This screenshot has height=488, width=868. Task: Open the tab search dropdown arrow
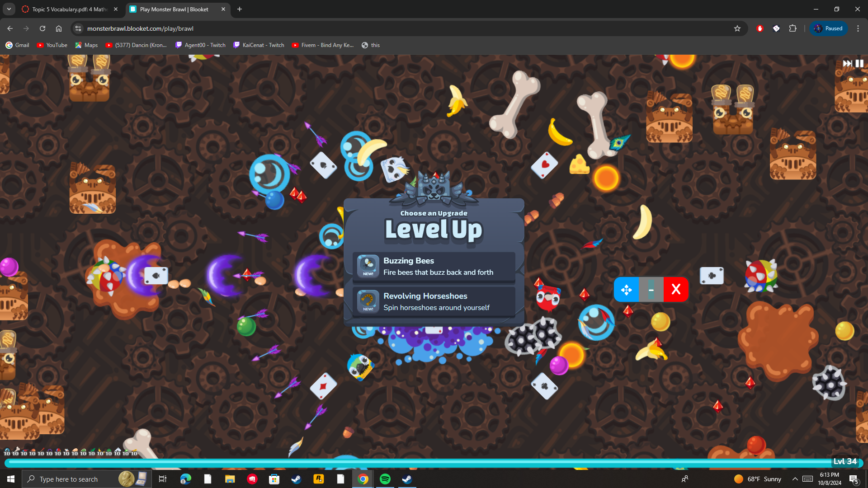click(9, 9)
